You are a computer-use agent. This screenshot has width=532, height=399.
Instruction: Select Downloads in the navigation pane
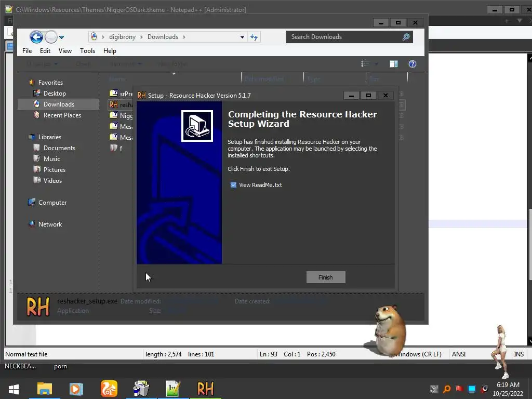[59, 104]
